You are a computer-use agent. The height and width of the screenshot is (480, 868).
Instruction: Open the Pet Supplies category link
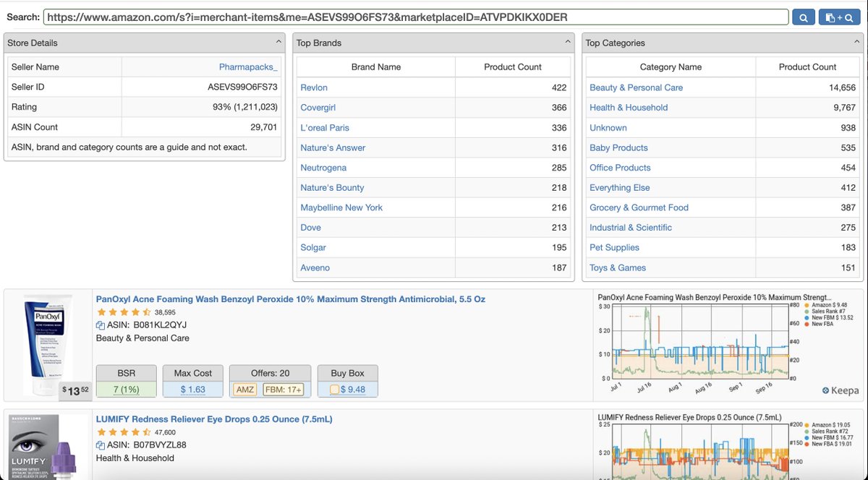[x=614, y=247]
